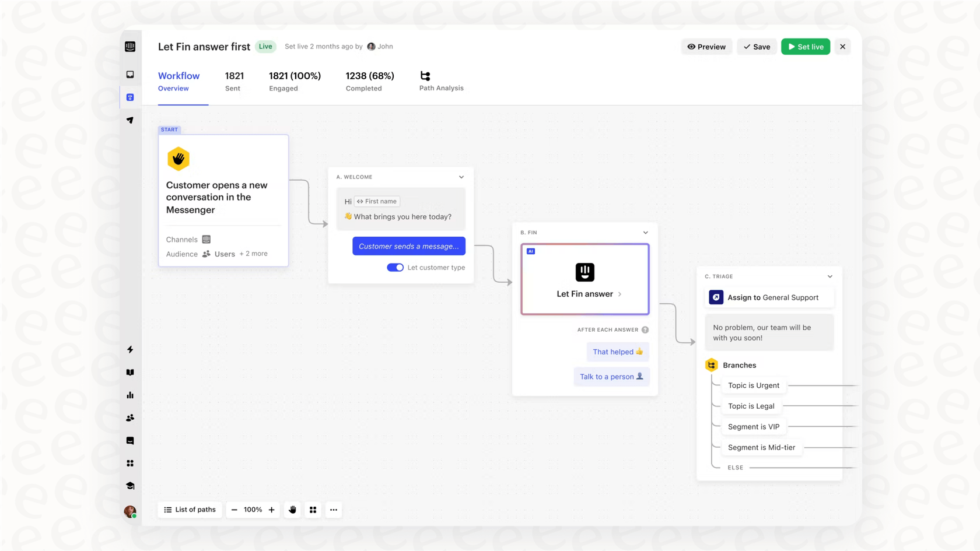Collapse the B. Fin step
Viewport: 980px width, 551px height.
pyautogui.click(x=645, y=232)
